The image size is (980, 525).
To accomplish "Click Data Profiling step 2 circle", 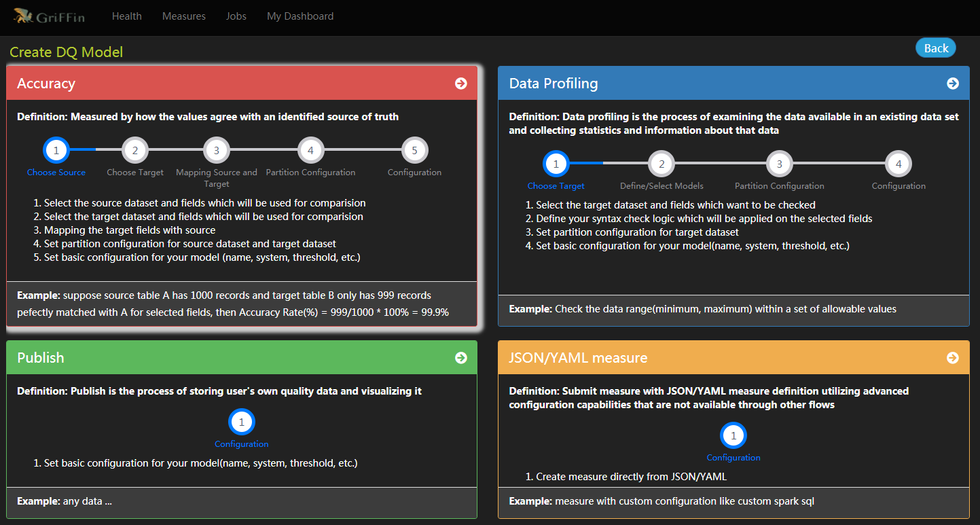I will coord(661,164).
